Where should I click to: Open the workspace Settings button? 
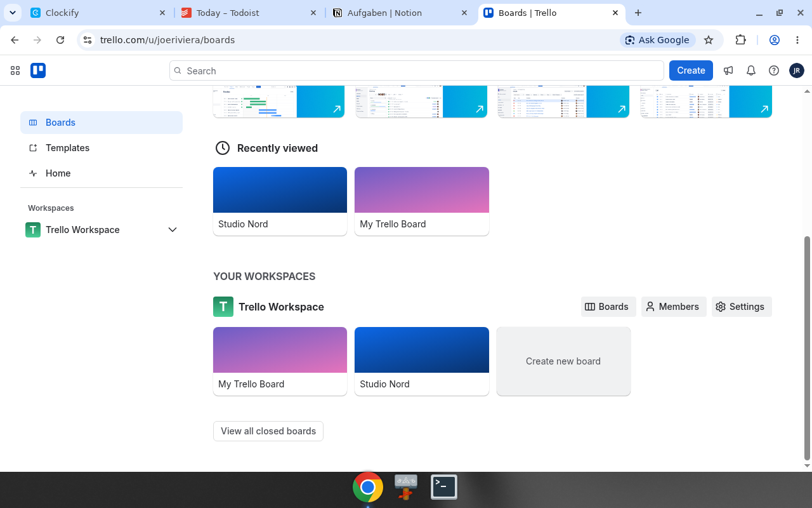pyautogui.click(x=742, y=307)
